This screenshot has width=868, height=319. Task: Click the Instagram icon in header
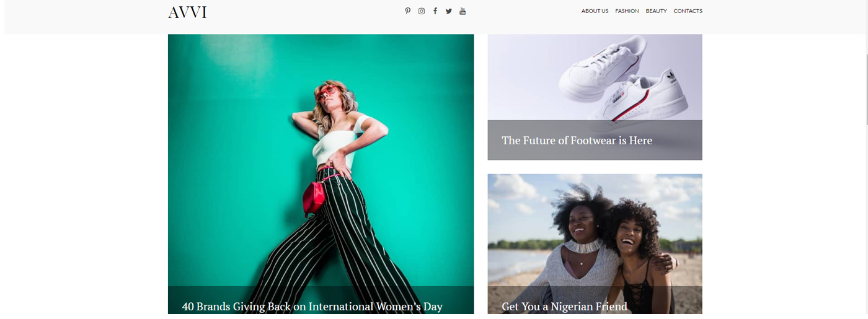(422, 11)
